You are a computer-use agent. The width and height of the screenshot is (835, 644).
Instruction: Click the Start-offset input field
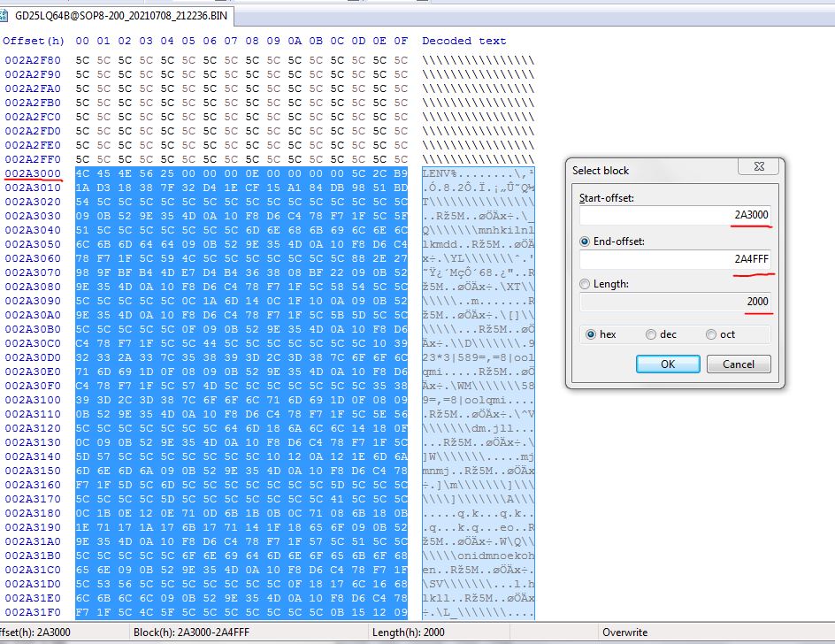675,215
